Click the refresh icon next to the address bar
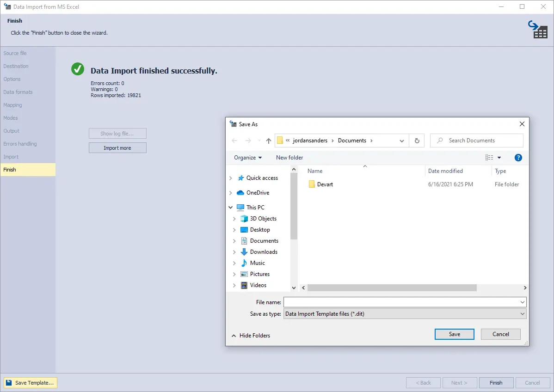Viewport: 554px width, 392px height. [x=417, y=140]
